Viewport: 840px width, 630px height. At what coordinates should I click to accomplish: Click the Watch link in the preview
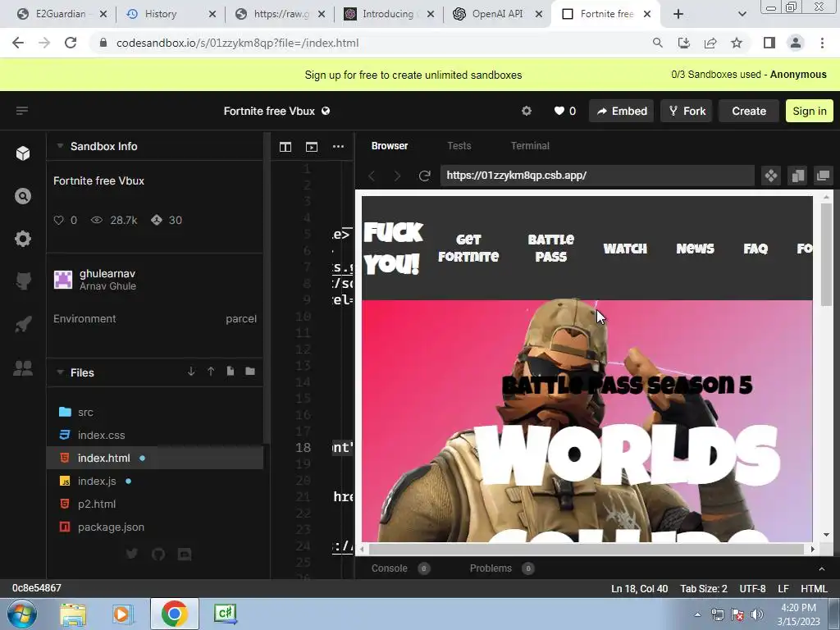(x=625, y=249)
